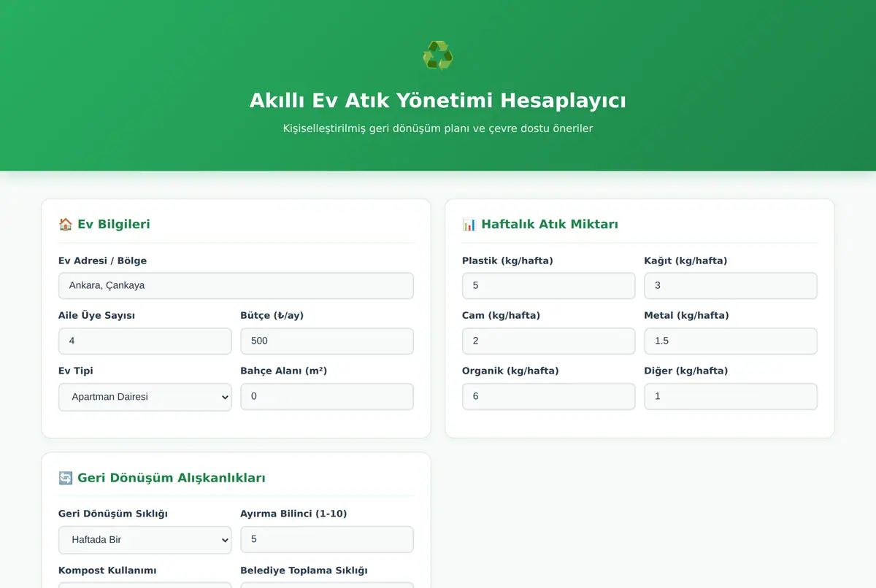Click the Ev Tipi label

pyautogui.click(x=76, y=371)
